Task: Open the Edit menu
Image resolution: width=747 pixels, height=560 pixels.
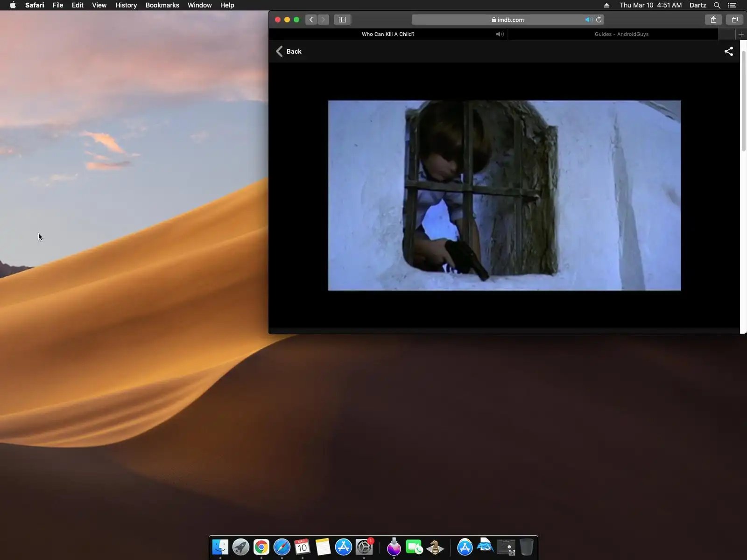Action: click(78, 5)
